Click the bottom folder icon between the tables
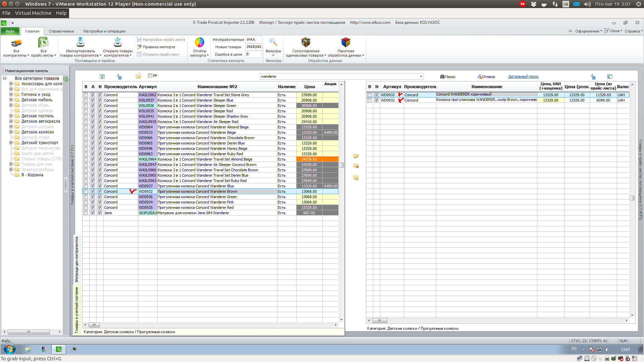 [356, 178]
